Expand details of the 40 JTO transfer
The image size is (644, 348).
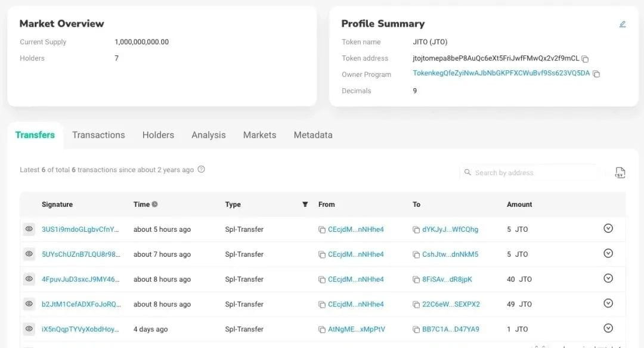(x=608, y=278)
